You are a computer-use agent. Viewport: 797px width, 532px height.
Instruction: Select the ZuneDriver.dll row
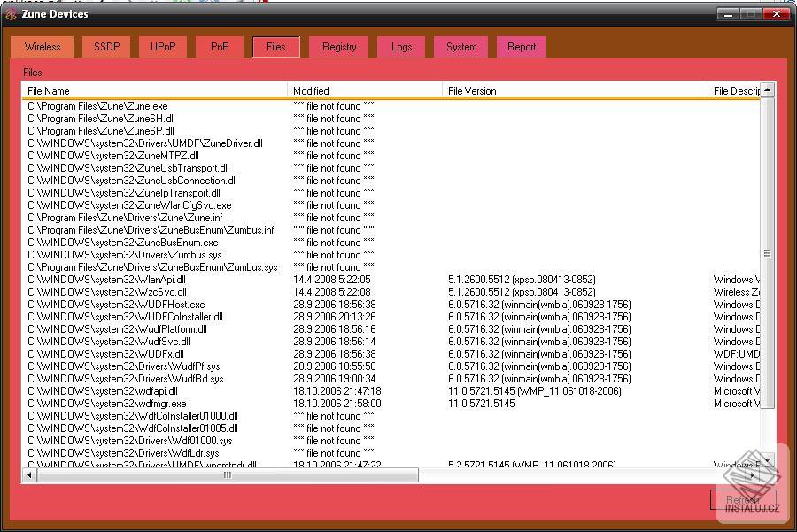391,143
